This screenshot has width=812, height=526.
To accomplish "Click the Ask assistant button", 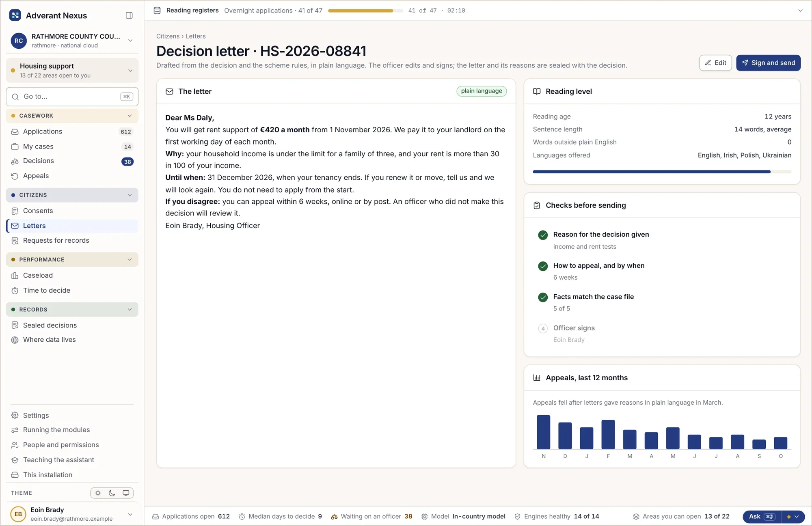I will 762,517.
